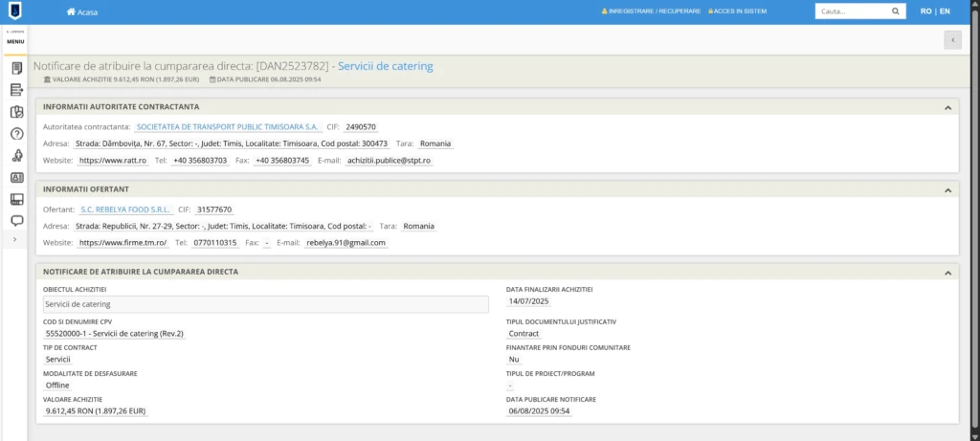This screenshot has height=441, width=980.
Task: Click the list-with-arrow sidebar icon
Action: (16, 90)
